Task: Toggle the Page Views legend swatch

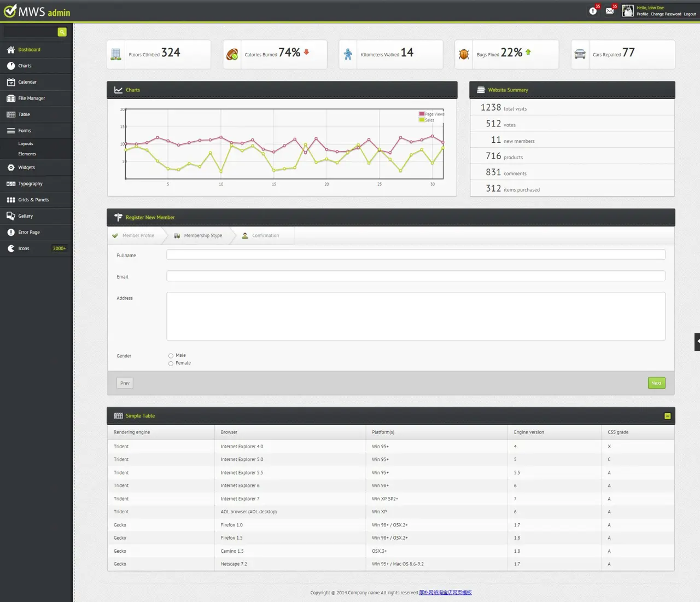Action: [422, 114]
